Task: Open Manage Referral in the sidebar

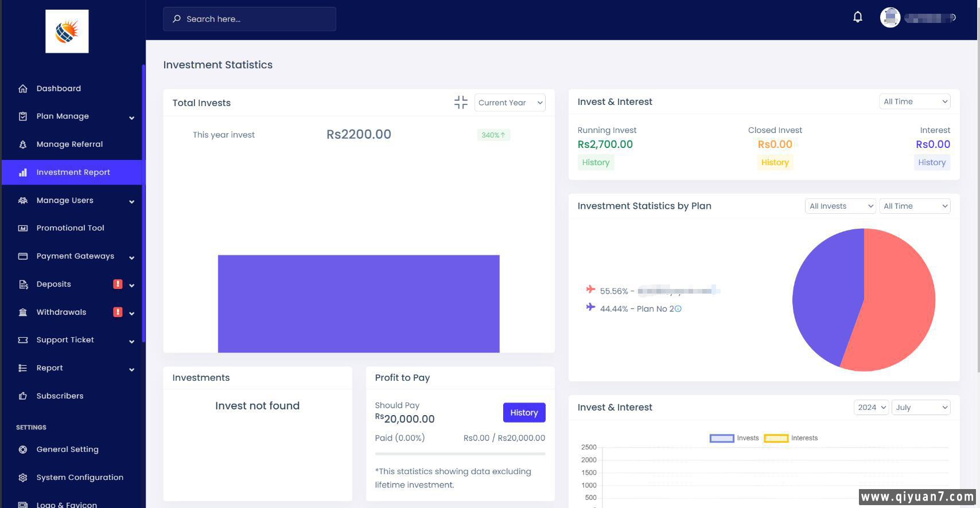Action: coord(69,144)
